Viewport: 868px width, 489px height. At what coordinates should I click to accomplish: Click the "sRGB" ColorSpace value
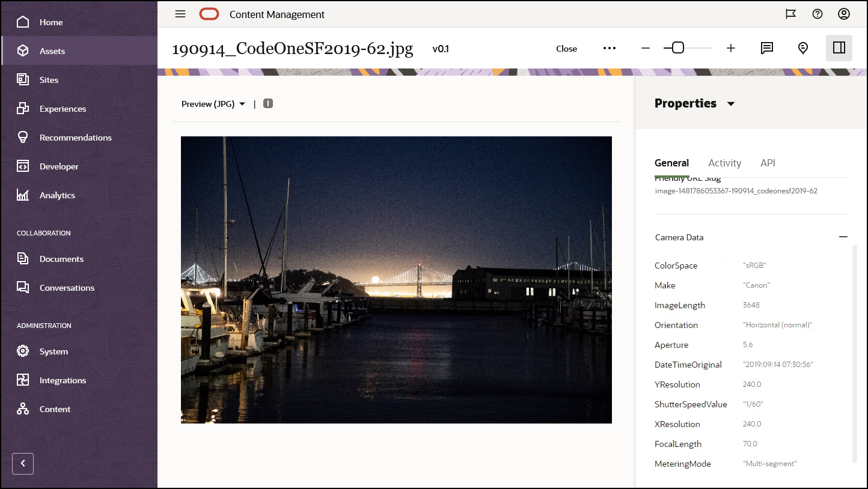click(x=754, y=266)
